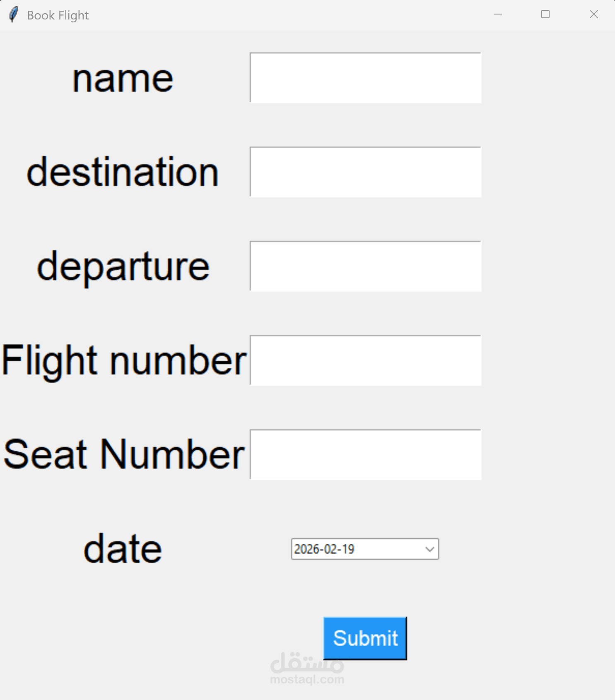The width and height of the screenshot is (615, 700).
Task: Focus the name input field
Action: tap(365, 78)
